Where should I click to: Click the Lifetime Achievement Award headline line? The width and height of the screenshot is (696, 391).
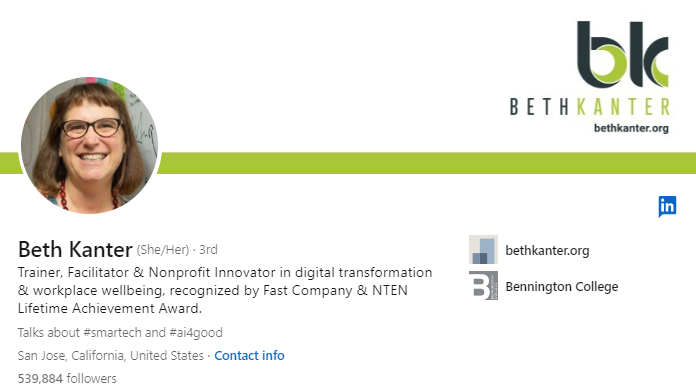click(x=110, y=308)
